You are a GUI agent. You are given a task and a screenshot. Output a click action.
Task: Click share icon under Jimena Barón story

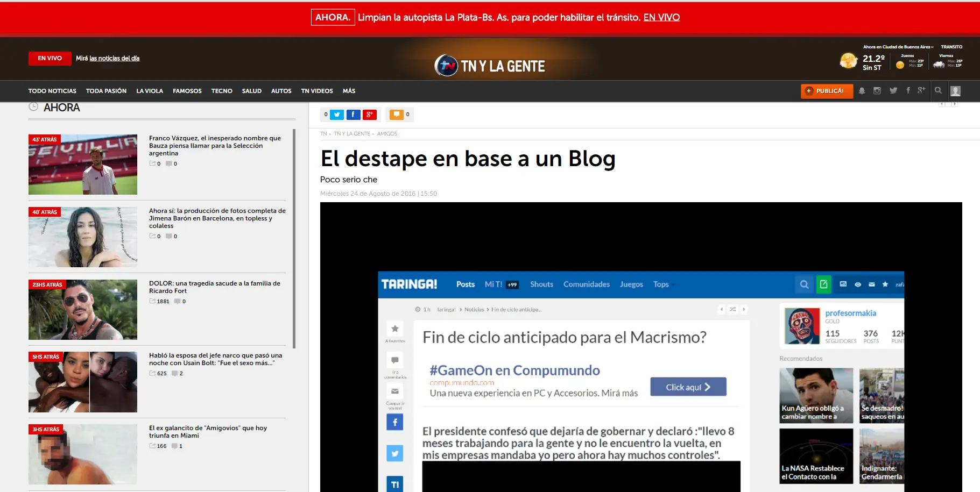pyautogui.click(x=152, y=236)
